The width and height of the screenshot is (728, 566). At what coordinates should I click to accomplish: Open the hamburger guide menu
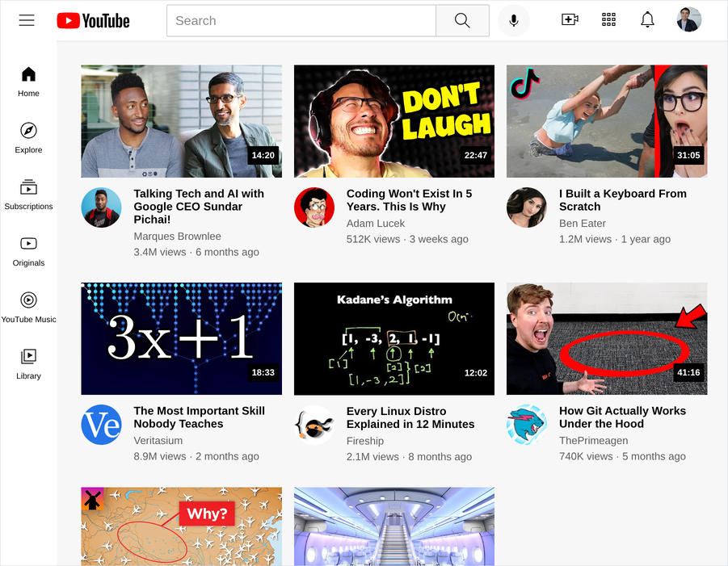point(27,20)
